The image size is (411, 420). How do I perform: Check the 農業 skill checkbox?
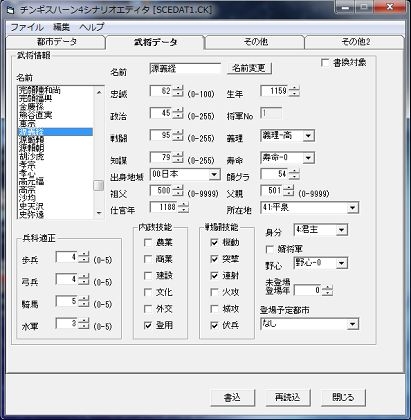[x=148, y=243]
